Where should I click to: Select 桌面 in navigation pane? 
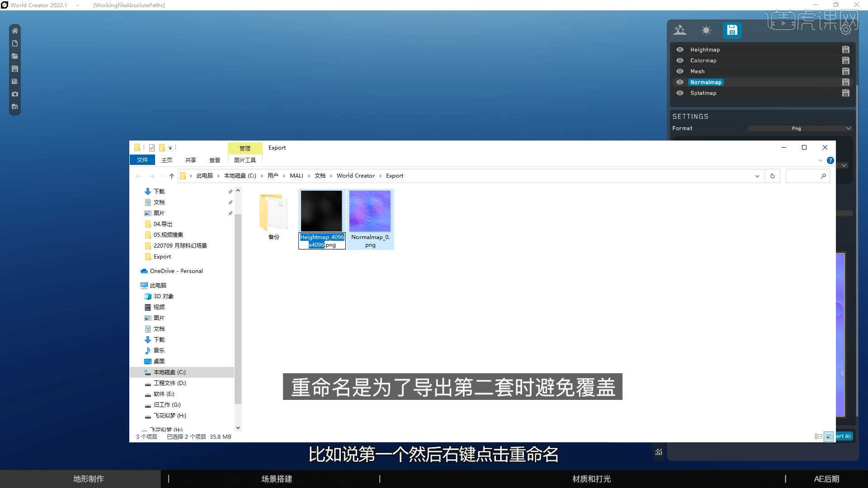(x=159, y=361)
